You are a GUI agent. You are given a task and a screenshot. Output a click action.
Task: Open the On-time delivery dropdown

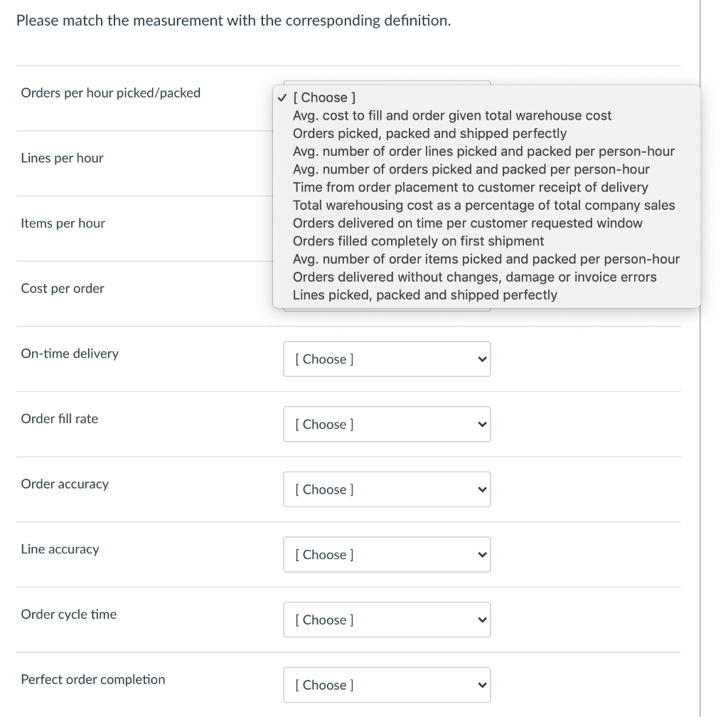coord(386,359)
